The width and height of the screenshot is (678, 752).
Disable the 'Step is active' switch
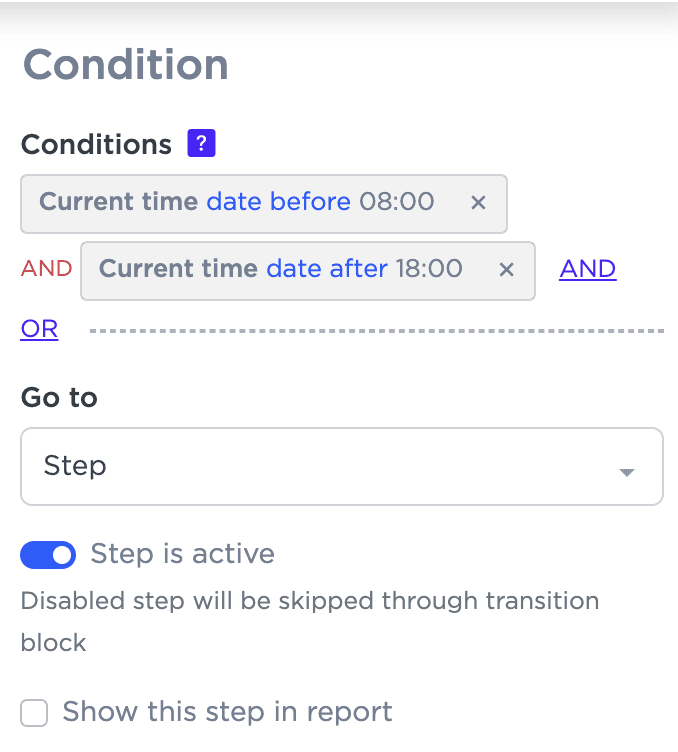coord(48,555)
